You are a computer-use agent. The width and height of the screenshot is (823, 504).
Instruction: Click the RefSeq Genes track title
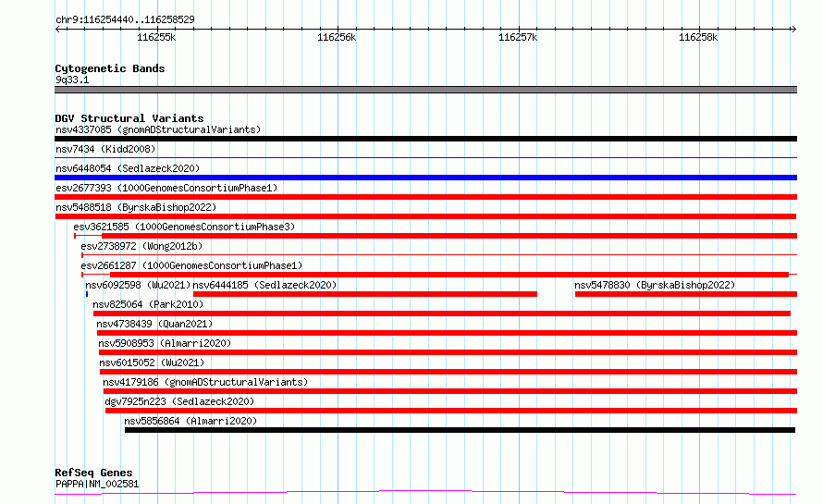(x=93, y=473)
